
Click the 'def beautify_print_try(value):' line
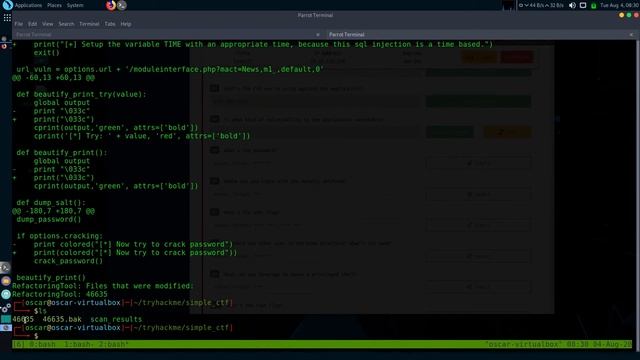click(x=81, y=94)
